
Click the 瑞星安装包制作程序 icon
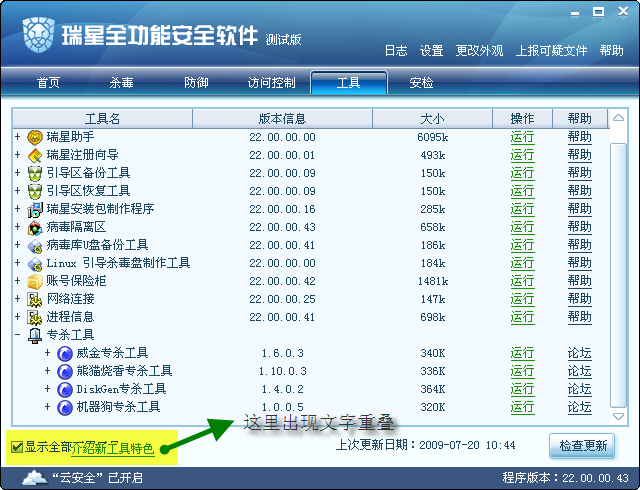[x=35, y=209]
